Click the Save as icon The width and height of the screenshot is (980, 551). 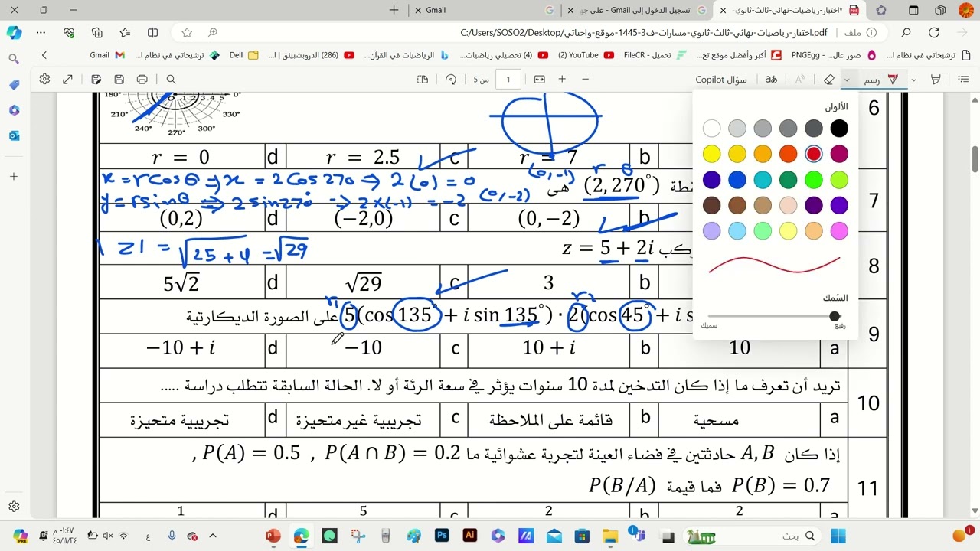(96, 80)
